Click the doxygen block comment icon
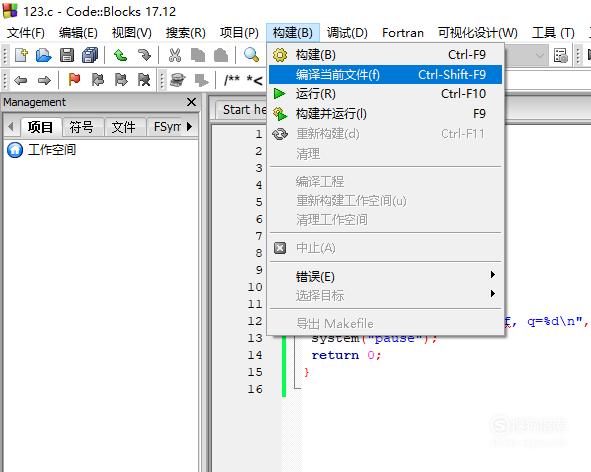The height and width of the screenshot is (472, 591). [x=231, y=80]
